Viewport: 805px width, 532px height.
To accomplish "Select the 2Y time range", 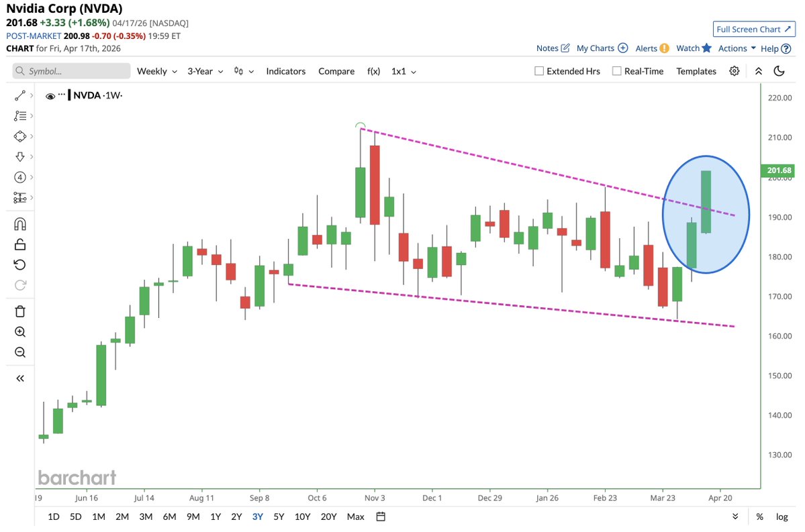I will pos(236,517).
